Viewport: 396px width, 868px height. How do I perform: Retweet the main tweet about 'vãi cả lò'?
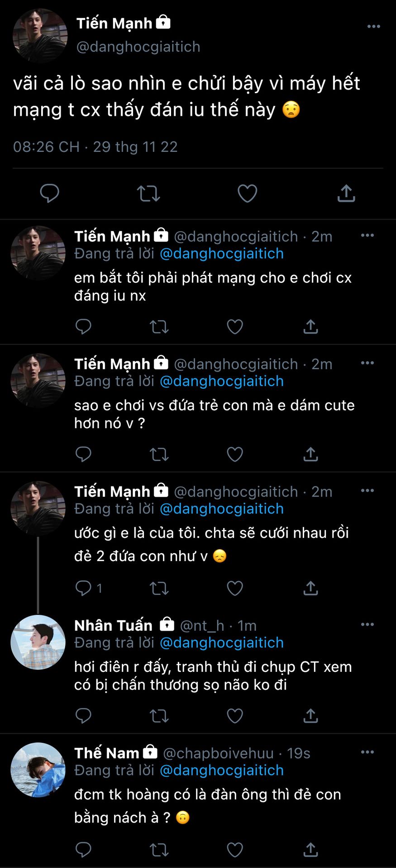[x=148, y=193]
